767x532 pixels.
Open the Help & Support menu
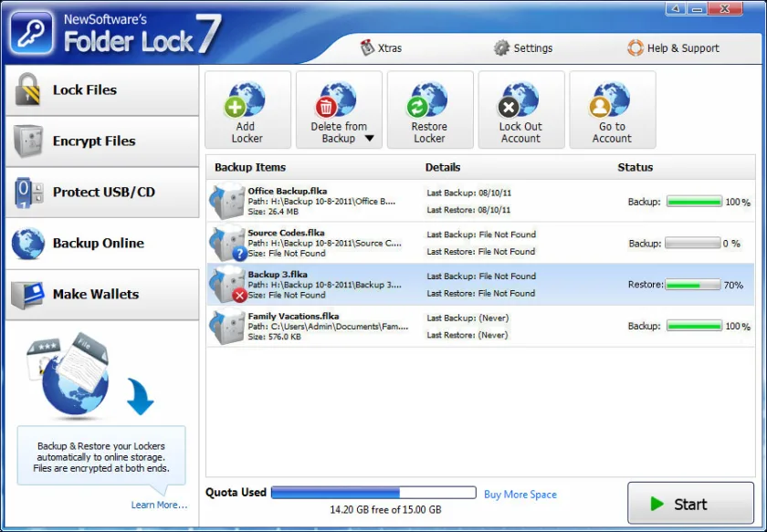(x=673, y=48)
